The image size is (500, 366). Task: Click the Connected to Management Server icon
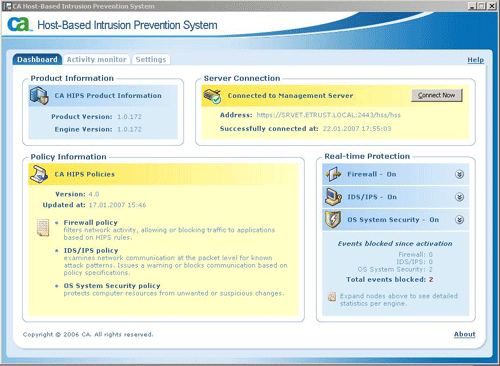coord(212,96)
